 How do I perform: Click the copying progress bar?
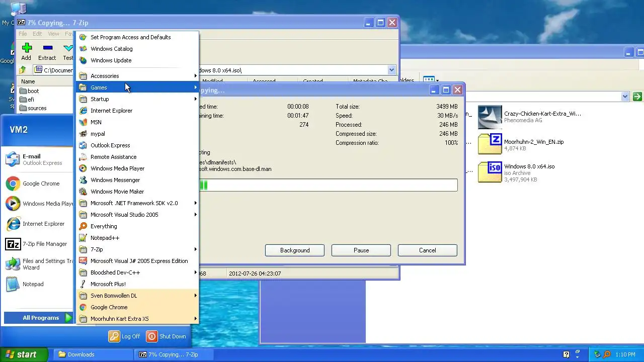[328, 185]
